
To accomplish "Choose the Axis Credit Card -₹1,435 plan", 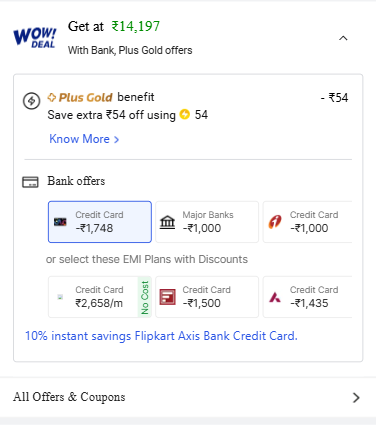I will [x=307, y=297].
